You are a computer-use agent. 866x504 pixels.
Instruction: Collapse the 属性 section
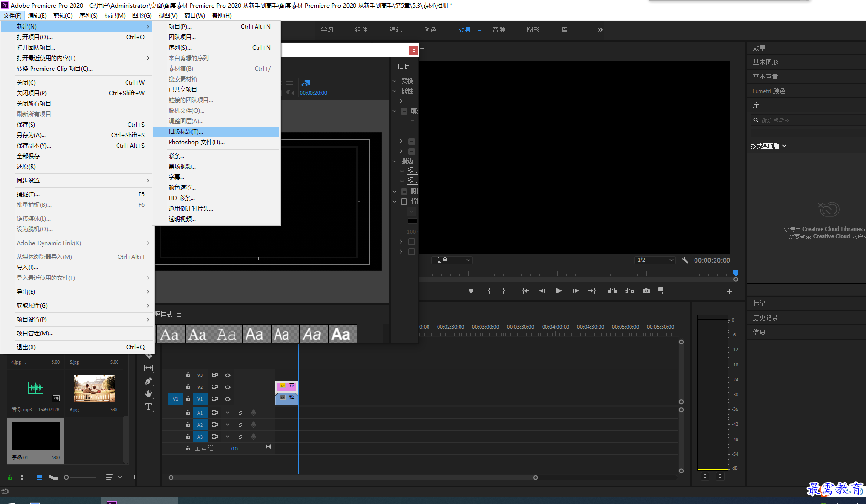395,91
